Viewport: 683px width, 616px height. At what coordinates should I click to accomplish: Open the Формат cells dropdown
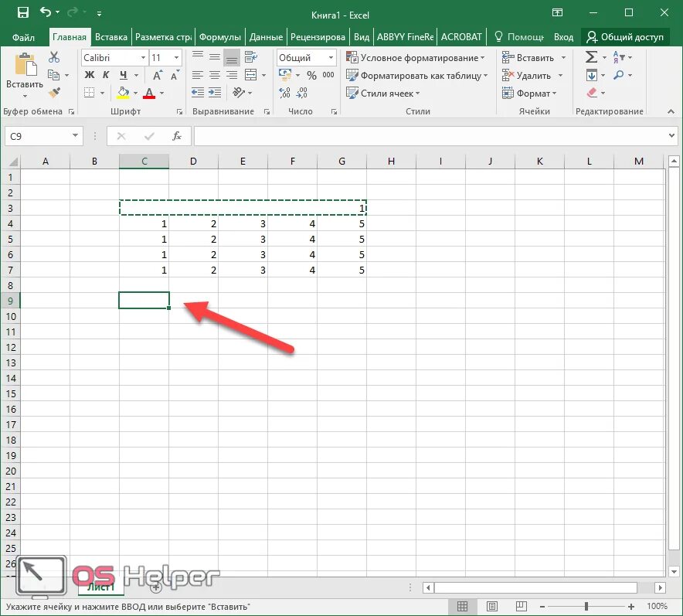(529, 93)
